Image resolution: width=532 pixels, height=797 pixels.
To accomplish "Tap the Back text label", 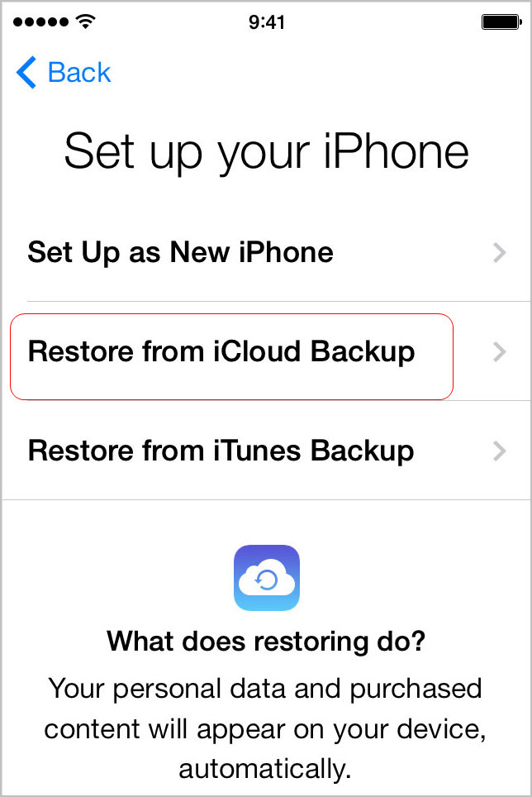I will pyautogui.click(x=79, y=72).
